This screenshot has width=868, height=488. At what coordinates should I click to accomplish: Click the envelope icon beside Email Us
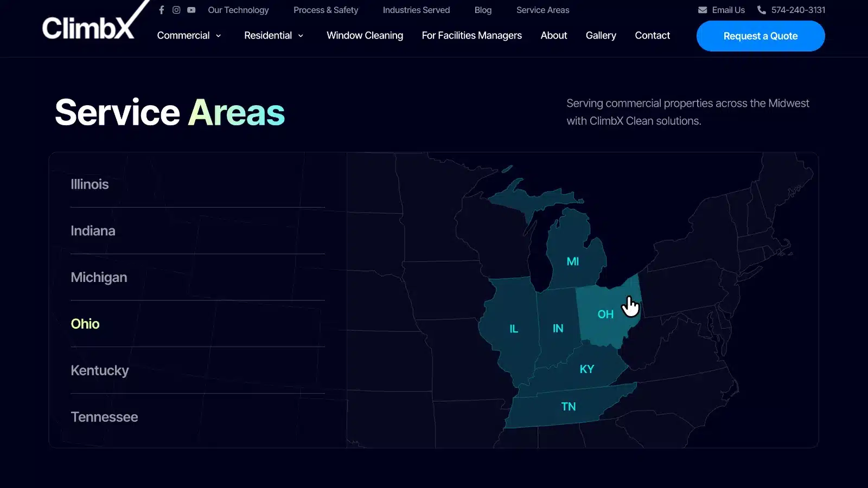(x=703, y=10)
